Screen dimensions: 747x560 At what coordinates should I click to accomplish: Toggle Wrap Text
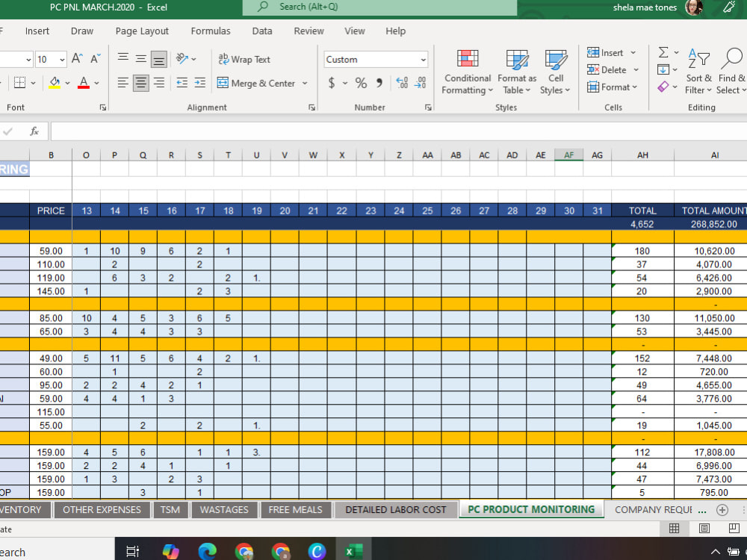[x=244, y=59]
